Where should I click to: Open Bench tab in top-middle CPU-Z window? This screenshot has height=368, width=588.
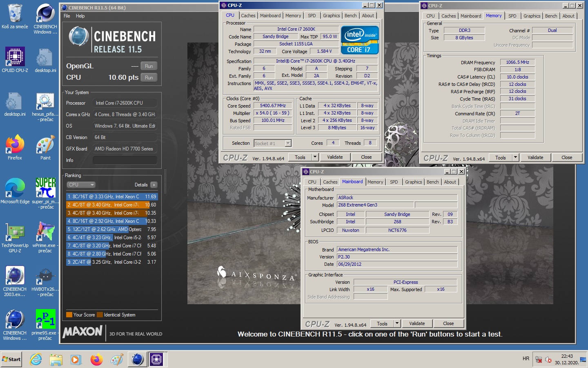click(350, 16)
